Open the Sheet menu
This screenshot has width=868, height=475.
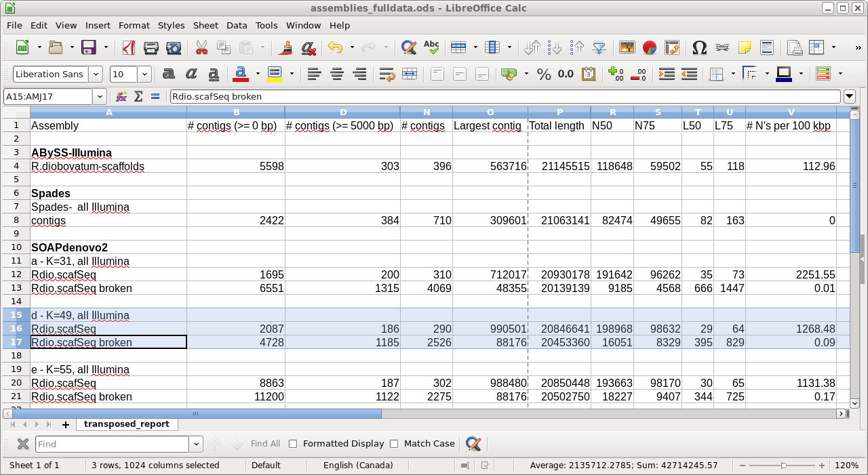205,25
